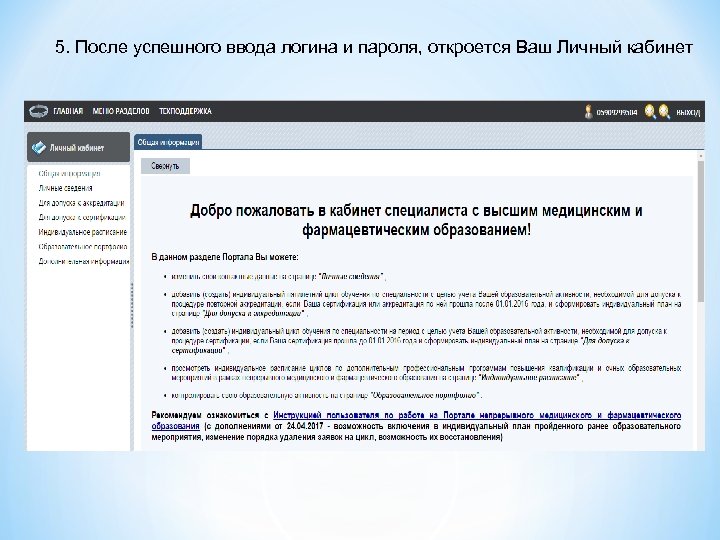This screenshot has width=720, height=540.
Task: Click the portal logo icon
Action: [39, 111]
